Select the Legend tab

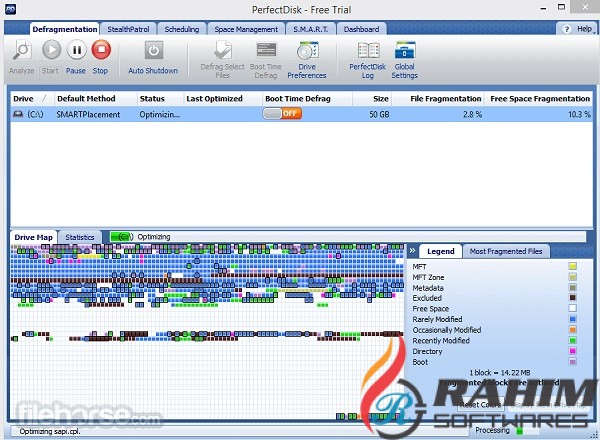point(440,251)
